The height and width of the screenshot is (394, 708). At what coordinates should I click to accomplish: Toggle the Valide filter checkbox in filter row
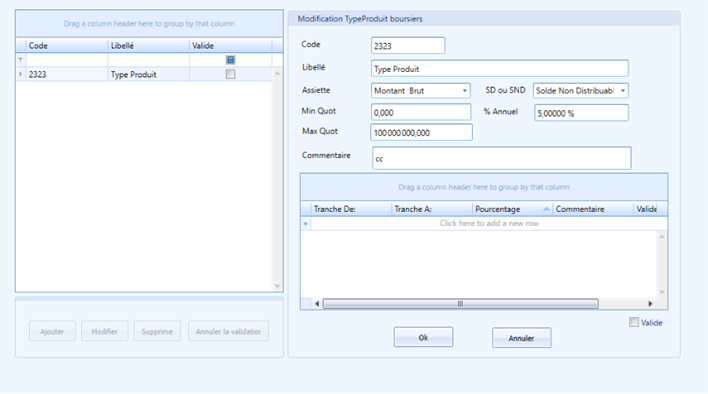click(x=230, y=60)
